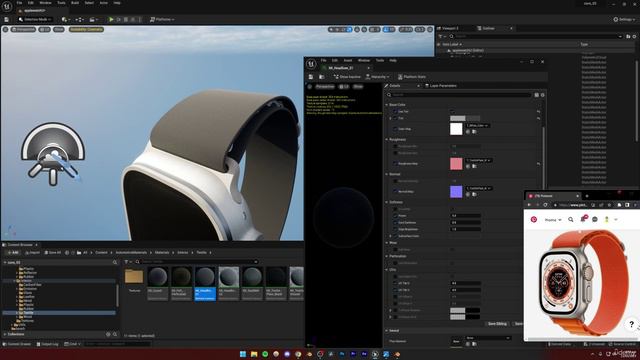
Task: Click the help question mark on Pinterest
Action: tap(631, 324)
